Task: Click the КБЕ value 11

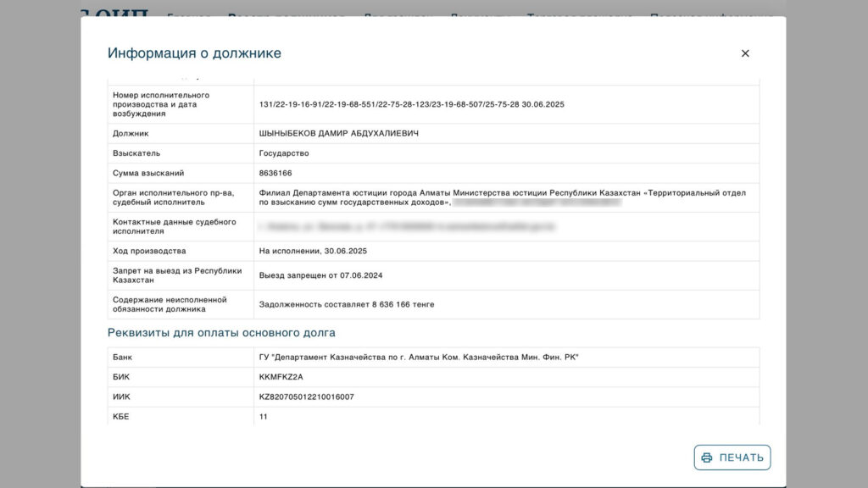Action: pos(264,417)
